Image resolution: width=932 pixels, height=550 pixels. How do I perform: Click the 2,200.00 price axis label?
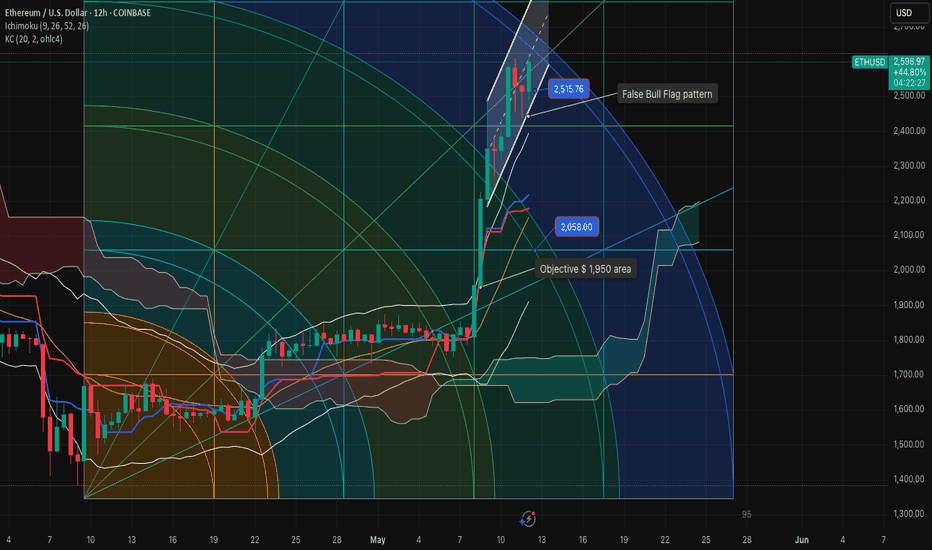(909, 200)
